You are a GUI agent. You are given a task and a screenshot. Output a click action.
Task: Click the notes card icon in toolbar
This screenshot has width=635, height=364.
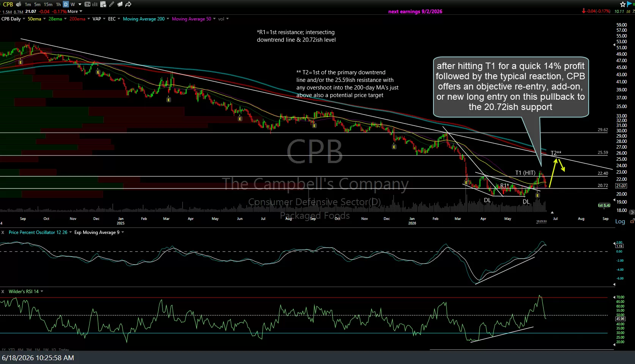tap(120, 4)
